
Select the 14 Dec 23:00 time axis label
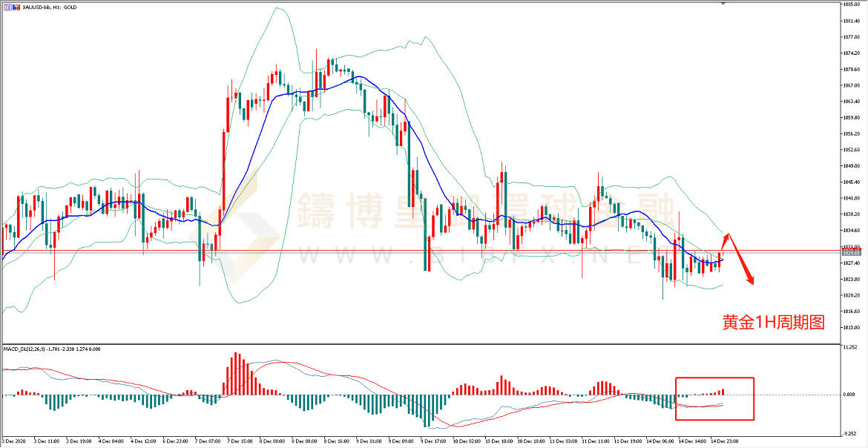pos(724,441)
